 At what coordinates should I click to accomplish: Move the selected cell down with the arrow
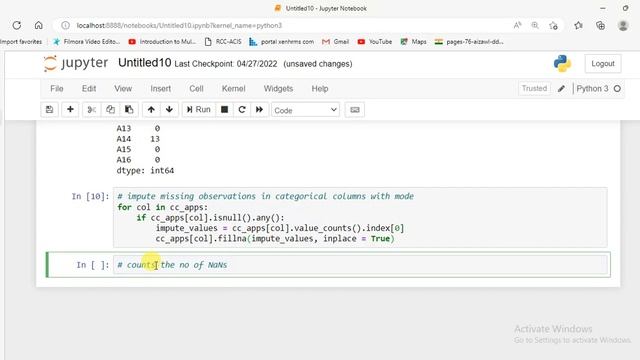169,109
